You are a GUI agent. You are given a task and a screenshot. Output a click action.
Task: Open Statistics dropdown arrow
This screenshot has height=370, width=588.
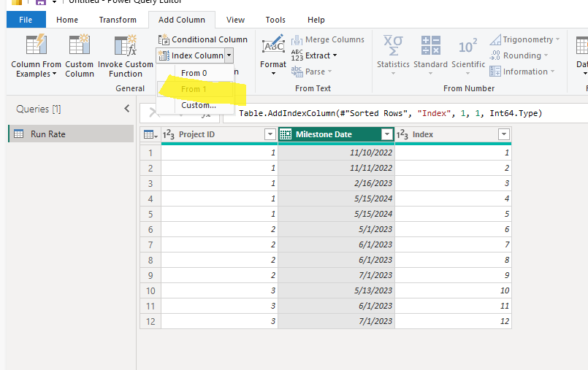(393, 74)
